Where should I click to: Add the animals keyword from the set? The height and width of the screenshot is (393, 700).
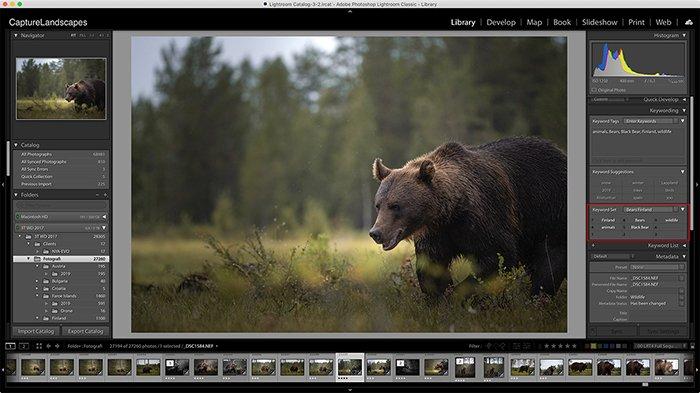[x=608, y=227]
